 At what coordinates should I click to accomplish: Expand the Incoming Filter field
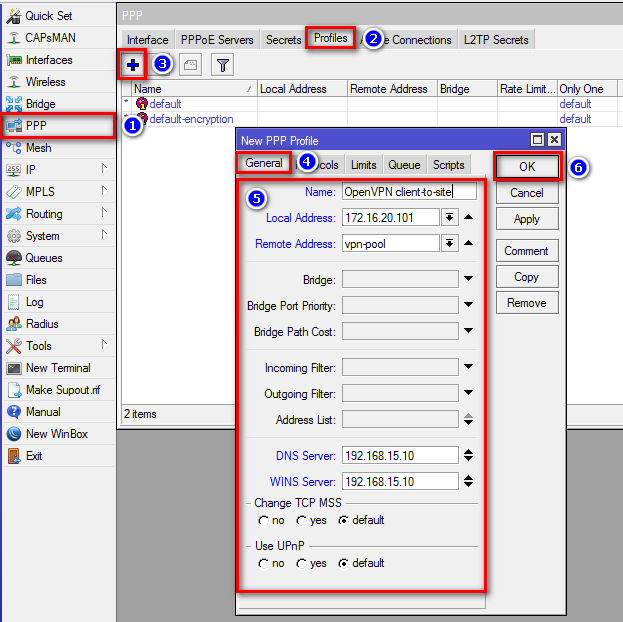469,366
